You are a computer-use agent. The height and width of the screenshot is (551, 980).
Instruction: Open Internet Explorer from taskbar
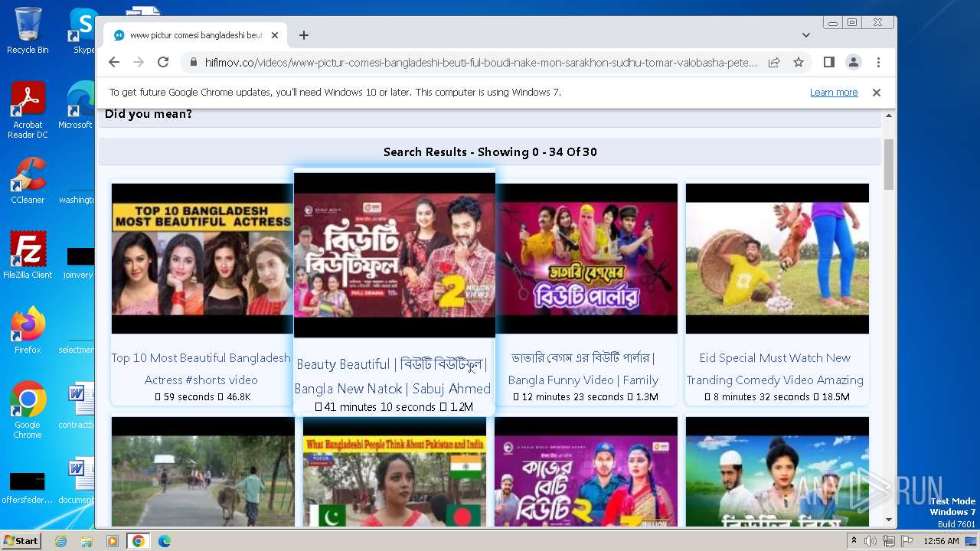coord(61,541)
